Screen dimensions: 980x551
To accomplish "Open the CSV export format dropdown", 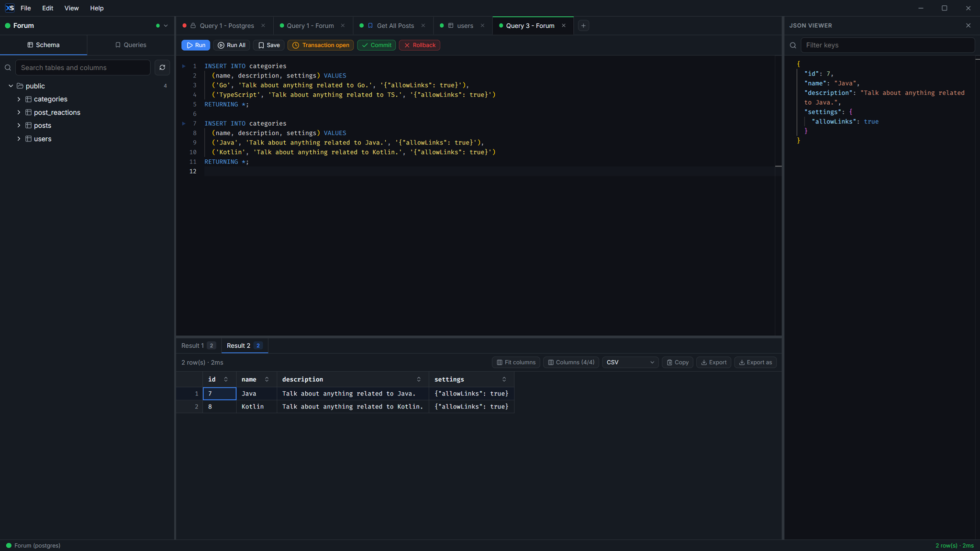I will click(x=630, y=363).
